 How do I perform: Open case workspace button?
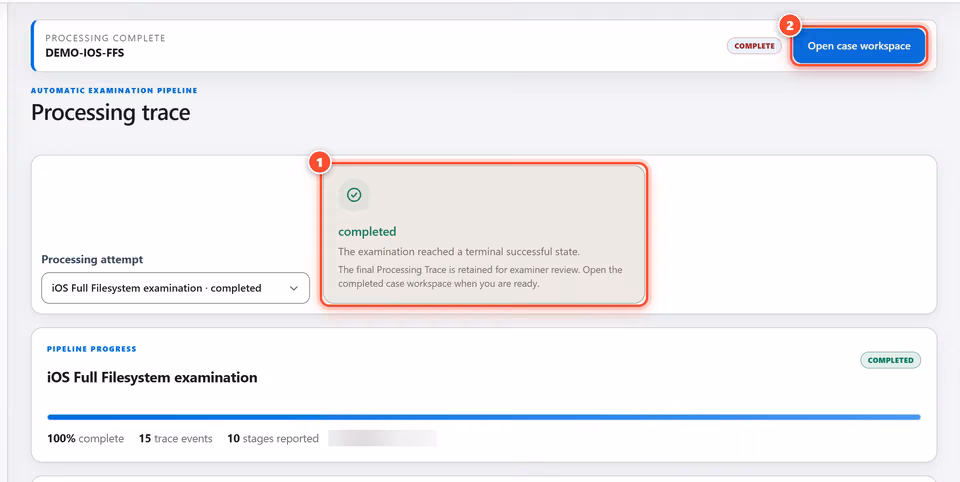pyautogui.click(x=858, y=46)
